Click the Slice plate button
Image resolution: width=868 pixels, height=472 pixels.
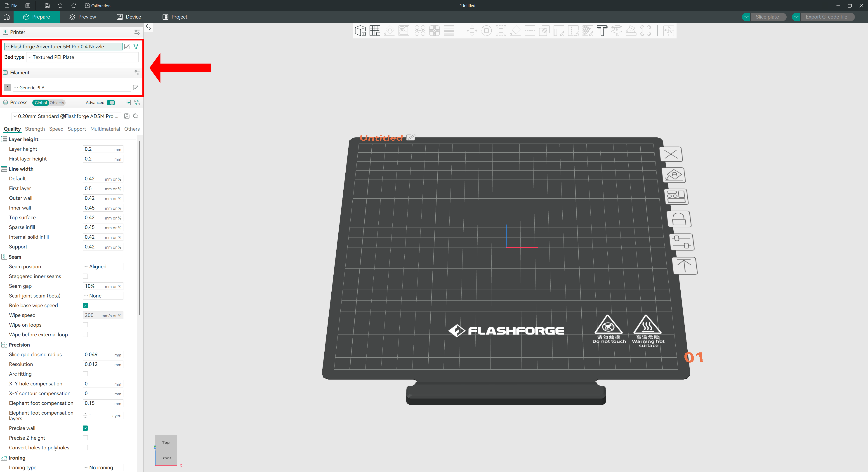pos(767,17)
